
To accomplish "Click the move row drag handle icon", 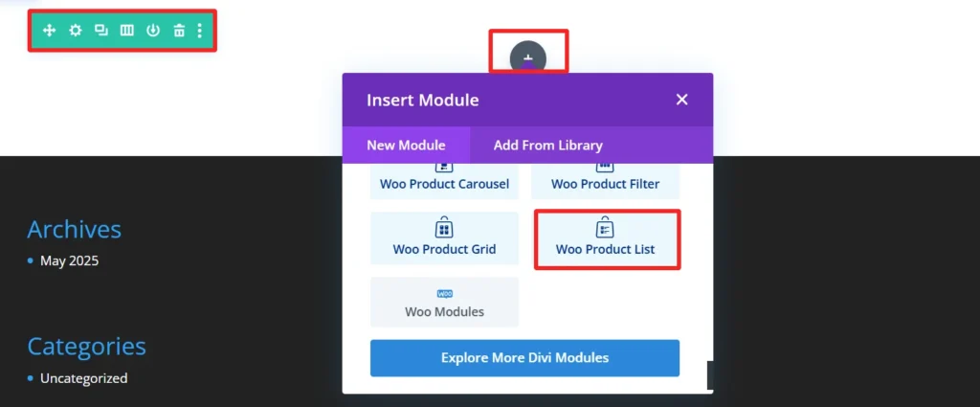I will point(50,31).
